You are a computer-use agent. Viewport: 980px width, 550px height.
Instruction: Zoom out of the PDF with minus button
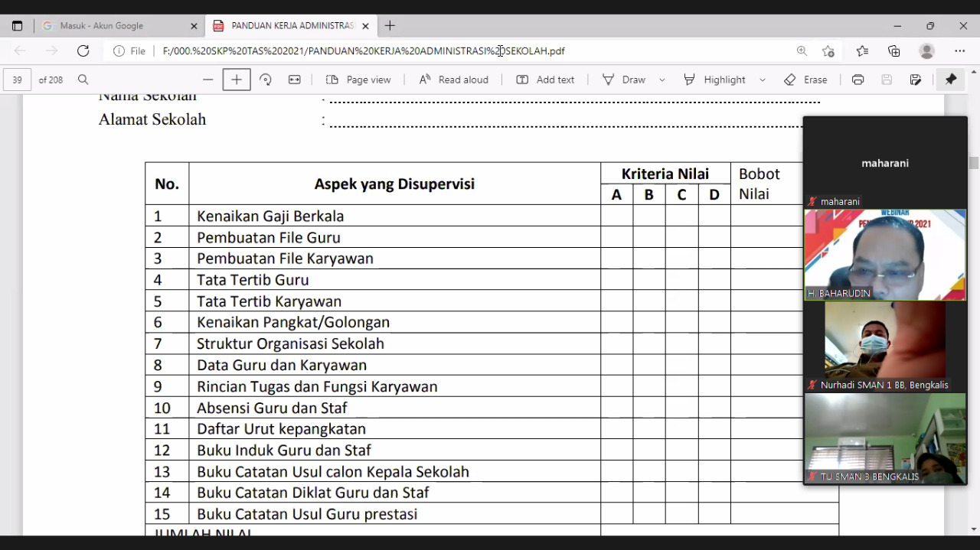click(207, 80)
